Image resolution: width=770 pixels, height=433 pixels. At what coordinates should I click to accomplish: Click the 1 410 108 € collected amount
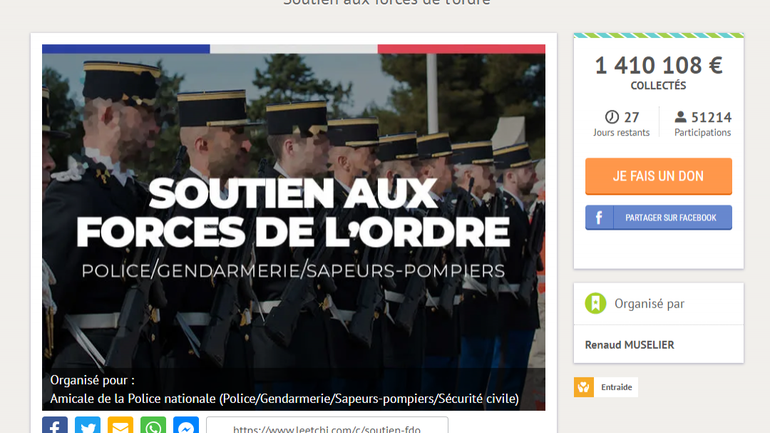658,66
